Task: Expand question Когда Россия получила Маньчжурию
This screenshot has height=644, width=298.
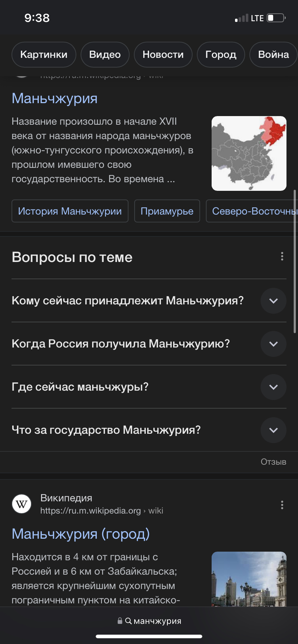Action: 273,344
